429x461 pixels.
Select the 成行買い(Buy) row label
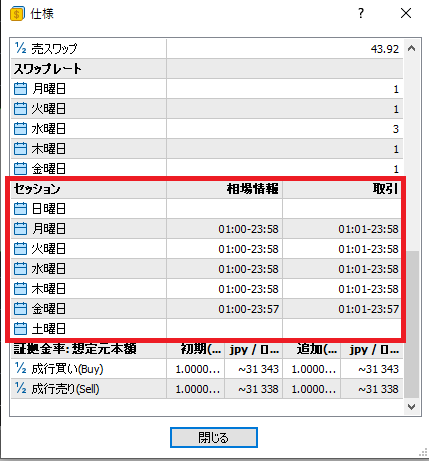click(67, 369)
